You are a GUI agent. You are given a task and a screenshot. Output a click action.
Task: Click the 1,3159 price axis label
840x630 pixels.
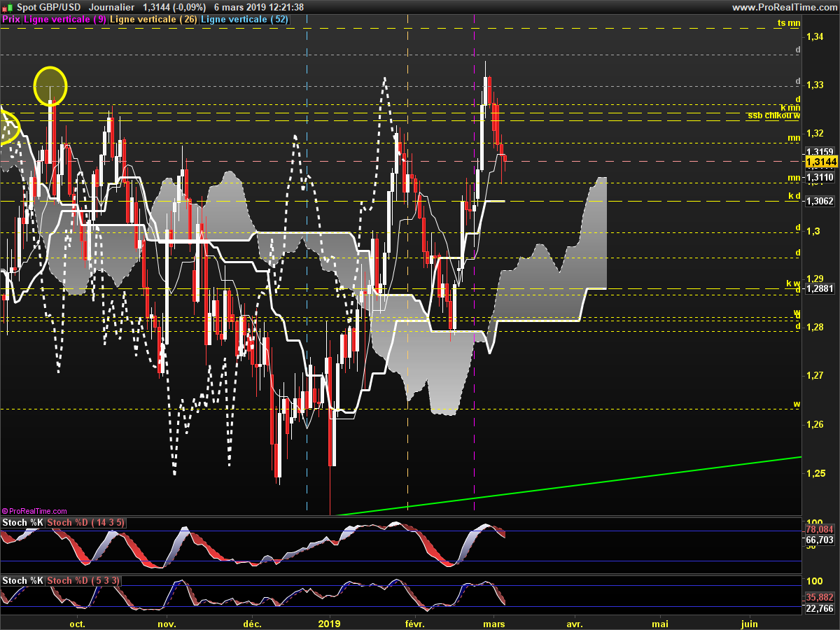tap(819, 152)
